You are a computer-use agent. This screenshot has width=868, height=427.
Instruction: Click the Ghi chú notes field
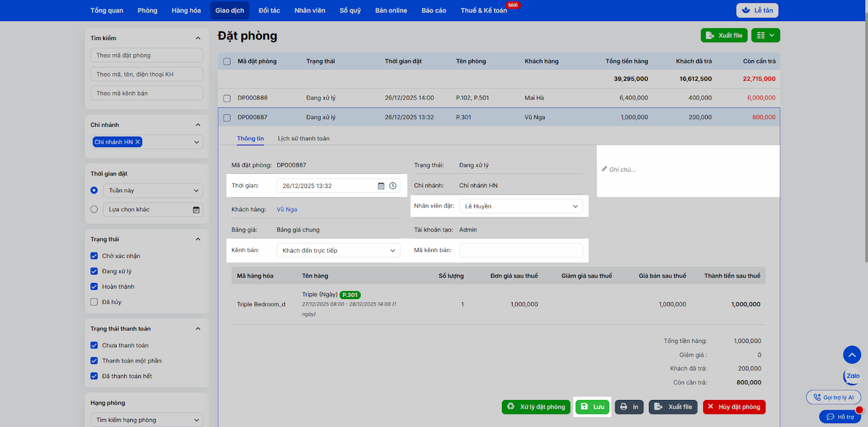coord(688,171)
